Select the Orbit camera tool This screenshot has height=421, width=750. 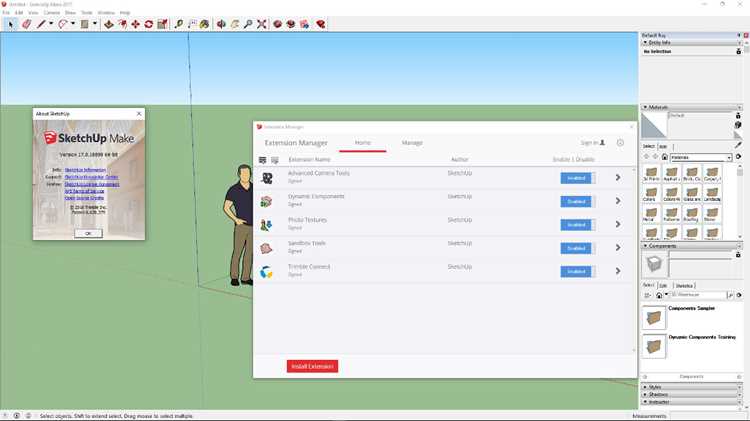(x=221, y=24)
